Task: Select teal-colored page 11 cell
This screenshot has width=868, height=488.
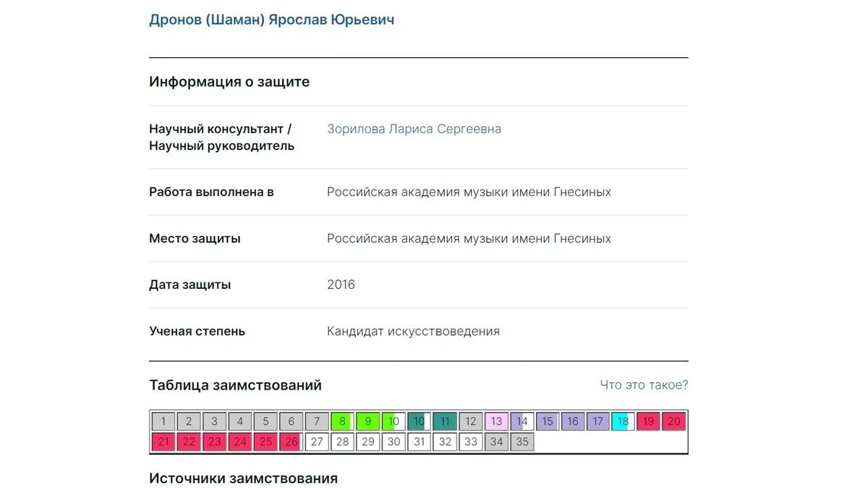Action: coord(444,421)
